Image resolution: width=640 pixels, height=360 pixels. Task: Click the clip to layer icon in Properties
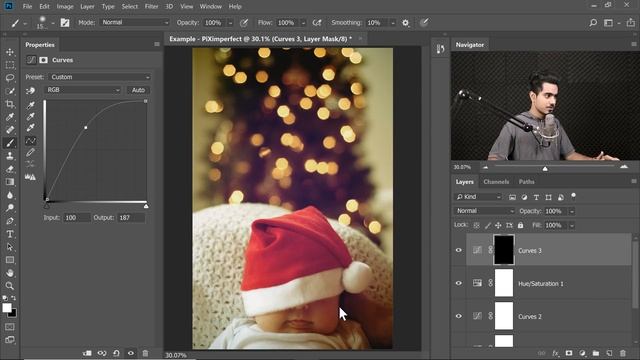pyautogui.click(x=87, y=353)
